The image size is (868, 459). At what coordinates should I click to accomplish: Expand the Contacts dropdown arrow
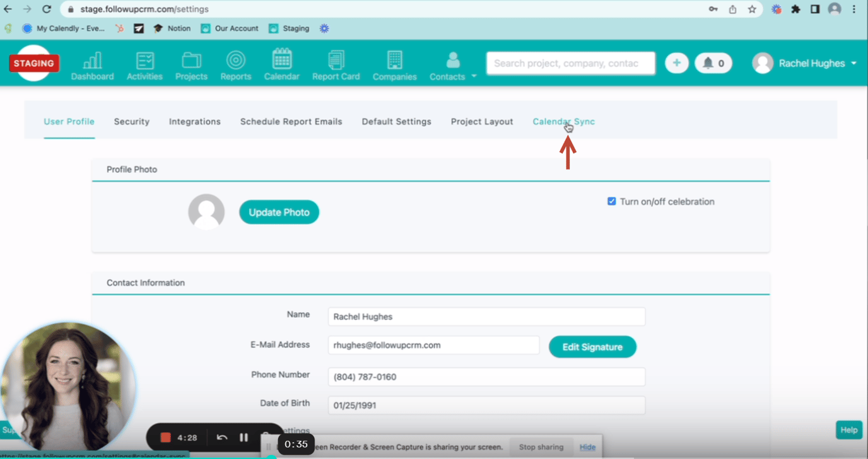[474, 77]
